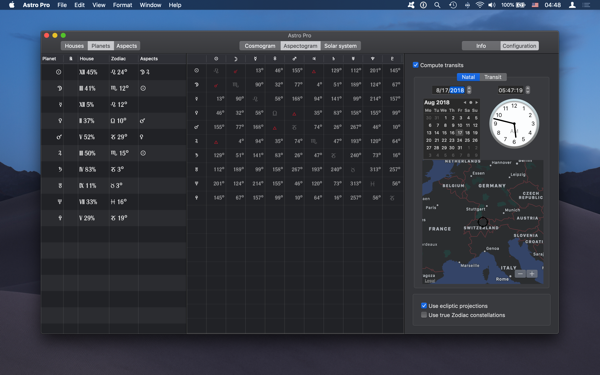The width and height of the screenshot is (600, 375).
Task: Go to previous month in the calendar
Action: (x=465, y=103)
